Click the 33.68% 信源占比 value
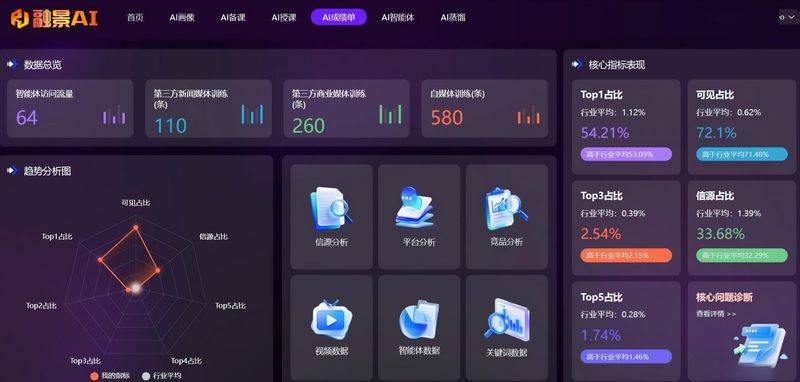Screen dimensions: 800x382 pyautogui.click(x=720, y=234)
